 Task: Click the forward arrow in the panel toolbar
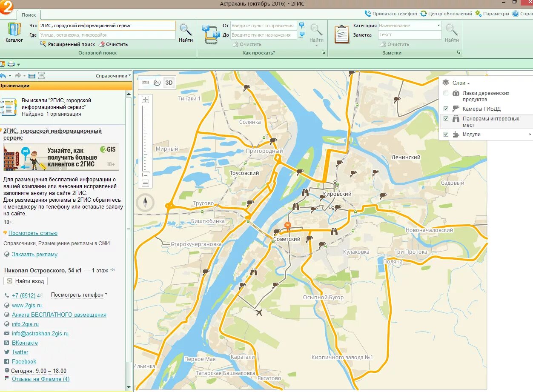tap(18, 76)
